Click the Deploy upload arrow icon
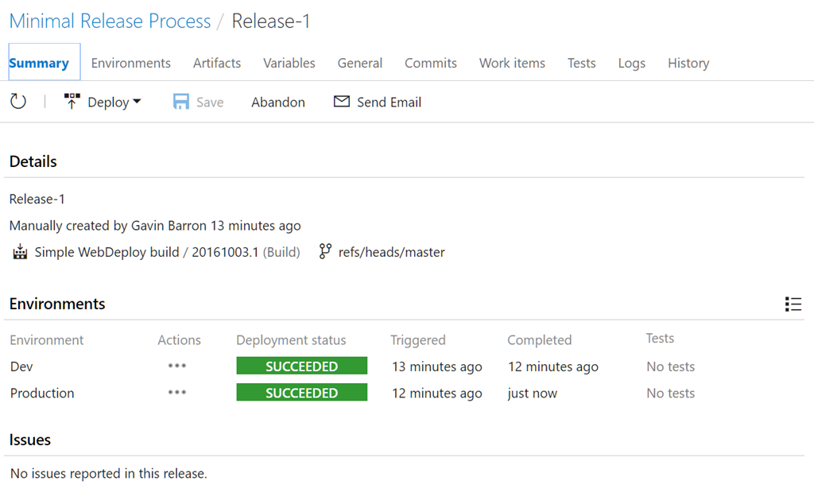 (x=72, y=102)
